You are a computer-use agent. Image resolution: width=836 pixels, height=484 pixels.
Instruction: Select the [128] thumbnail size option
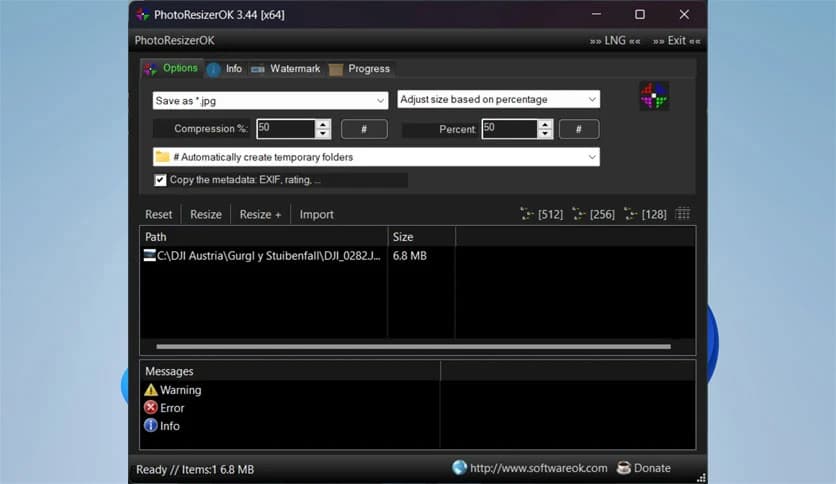[x=645, y=214]
